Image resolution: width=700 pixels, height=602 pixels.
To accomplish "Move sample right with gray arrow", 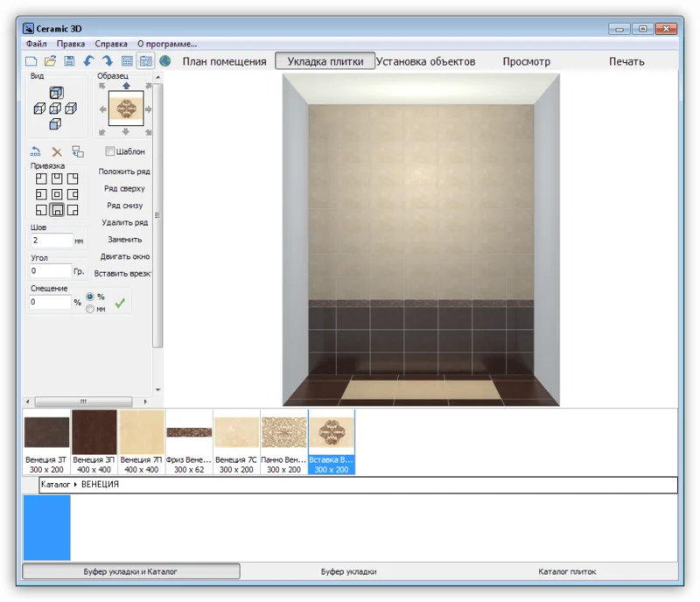I will point(148,109).
